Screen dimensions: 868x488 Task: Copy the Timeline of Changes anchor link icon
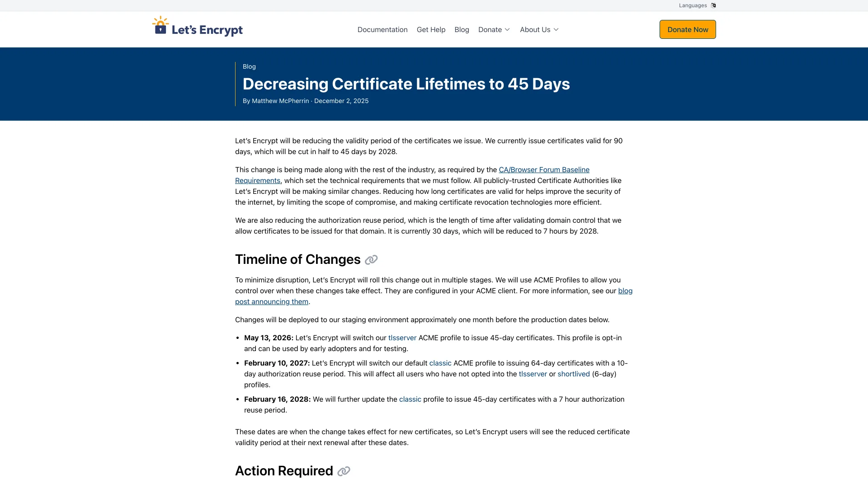(371, 260)
